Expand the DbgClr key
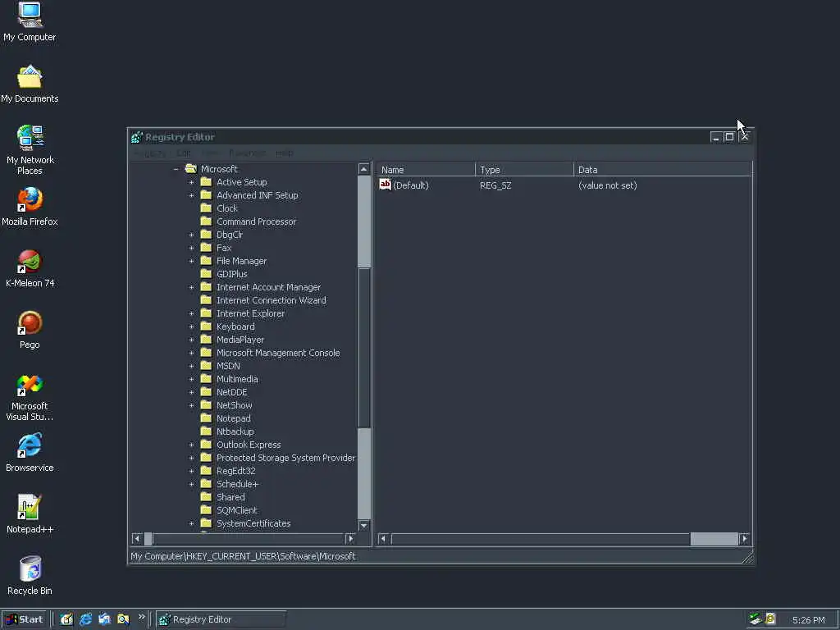This screenshot has width=840, height=630. (x=191, y=235)
